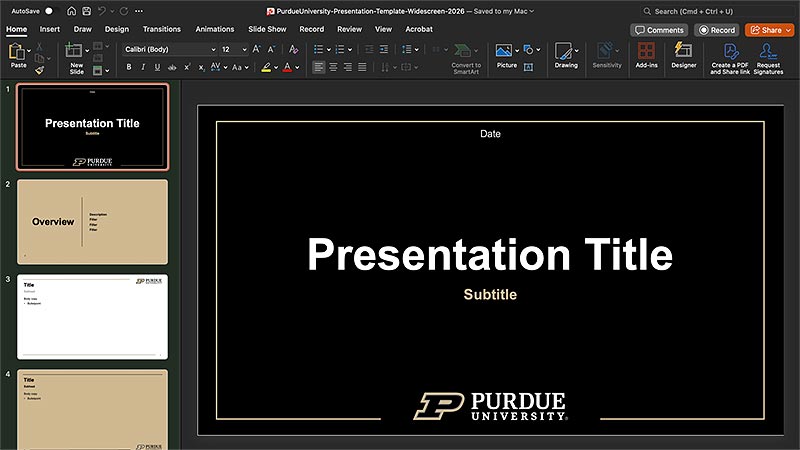Image resolution: width=800 pixels, height=450 pixels.
Task: Expand Paste options arrow
Action: pyautogui.click(x=29, y=51)
